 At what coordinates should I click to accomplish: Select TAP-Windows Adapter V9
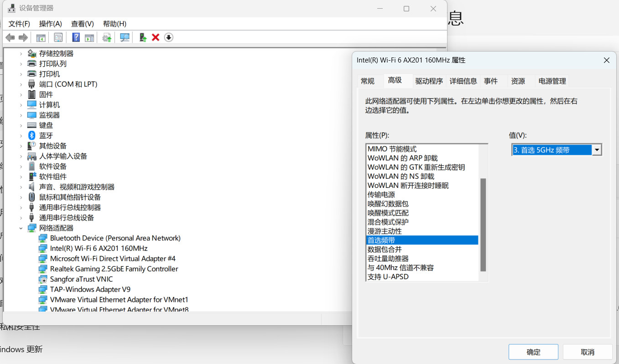coord(90,289)
